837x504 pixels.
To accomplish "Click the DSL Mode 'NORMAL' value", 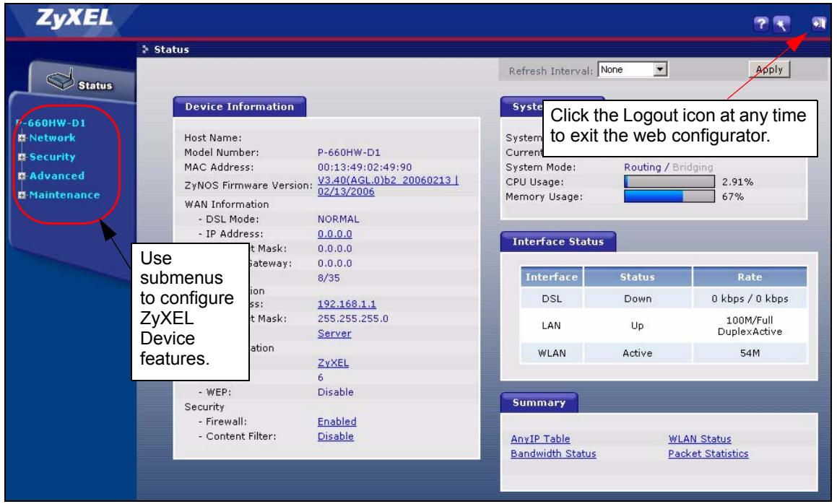I will (x=339, y=219).
